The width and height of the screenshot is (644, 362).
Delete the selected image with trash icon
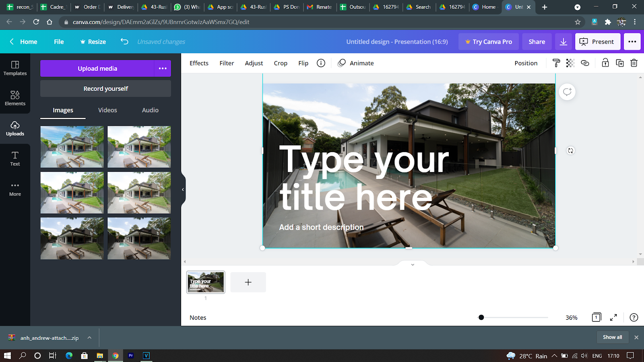(x=634, y=63)
